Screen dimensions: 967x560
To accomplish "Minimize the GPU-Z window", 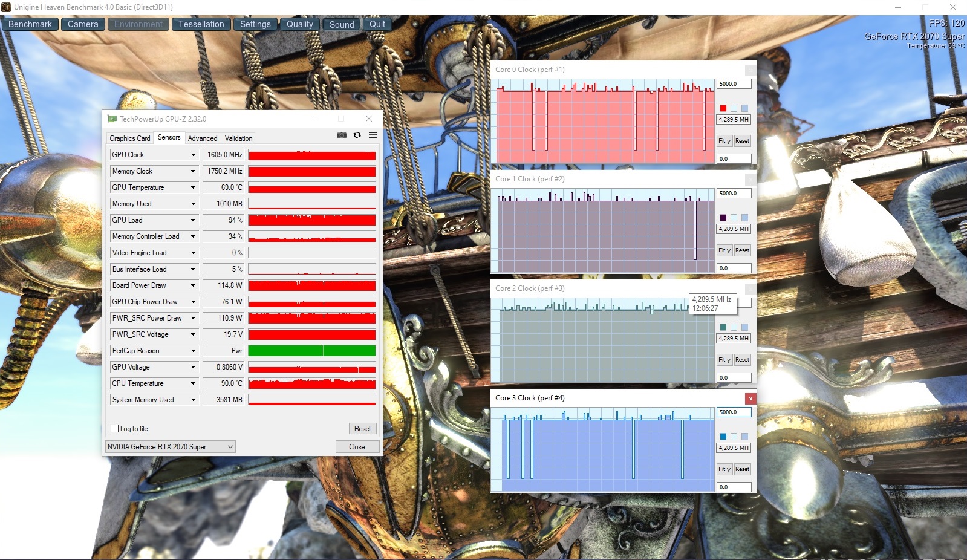I will (x=314, y=119).
